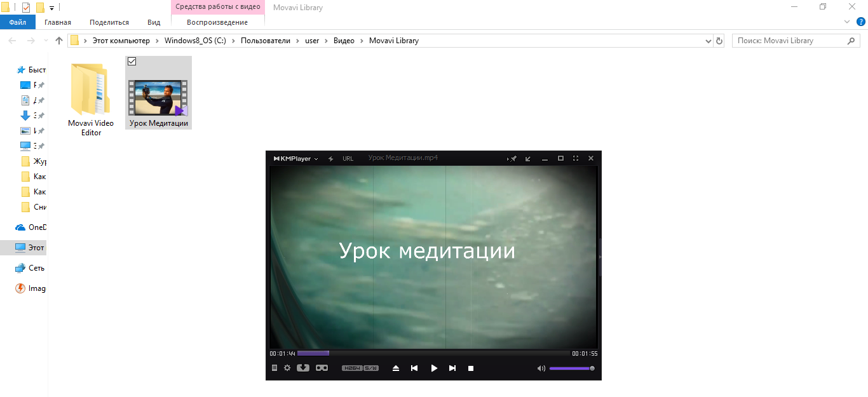Screen dimensions: 868x397
Task: Click the KMPlayer download box icon
Action: coord(303,368)
